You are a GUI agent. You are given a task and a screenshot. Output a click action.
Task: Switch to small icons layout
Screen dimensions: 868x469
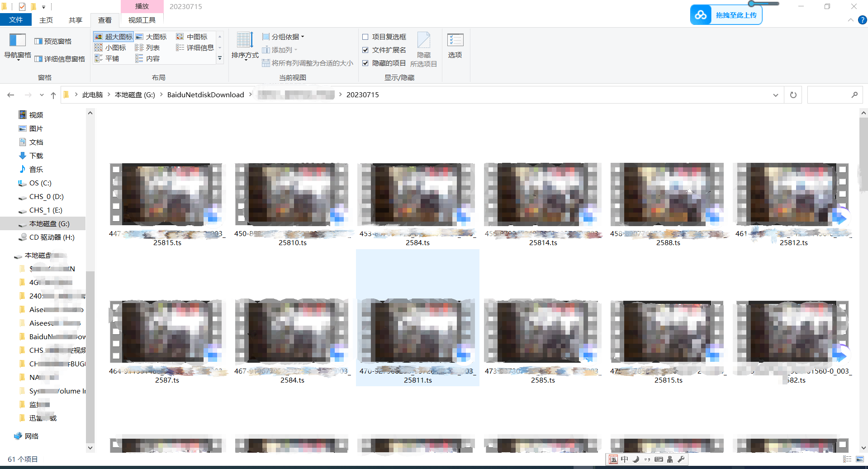(x=110, y=47)
